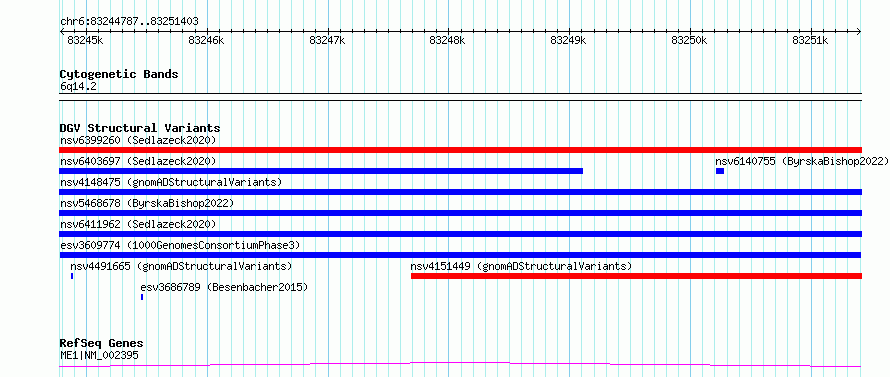
Task: Select the nsv6411962 (Sedlazeck2020) label
Action: (x=138, y=224)
